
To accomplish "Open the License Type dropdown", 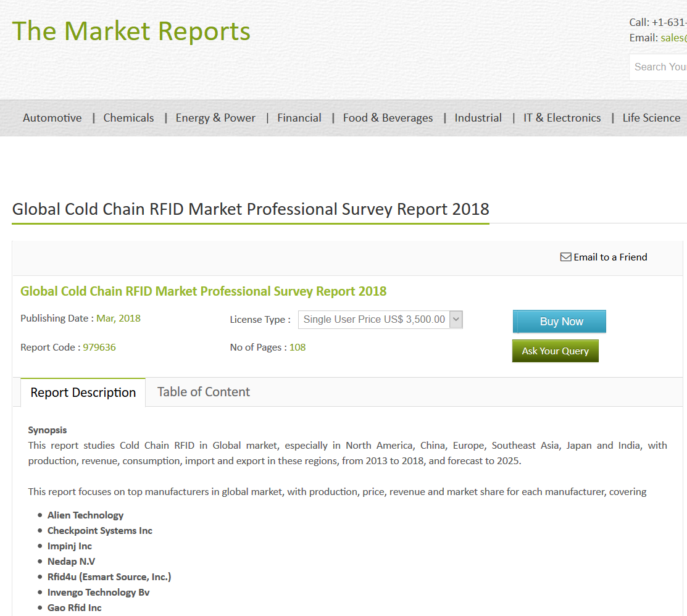I will pos(380,319).
